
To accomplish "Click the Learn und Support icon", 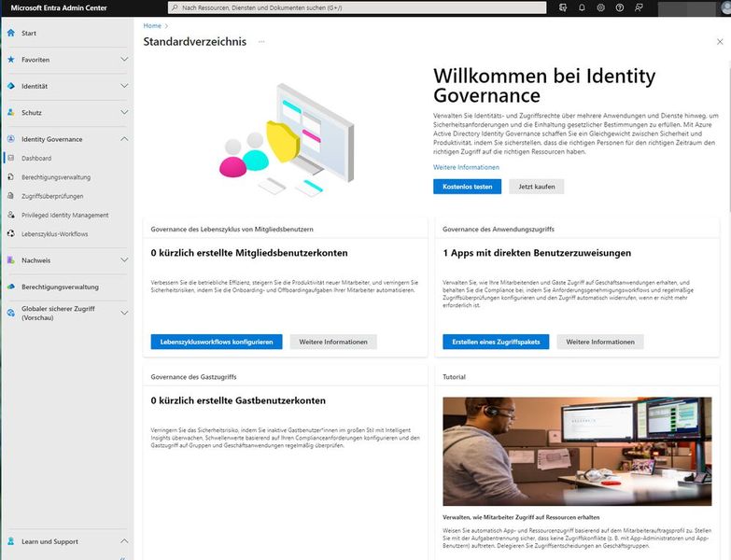I will 11,541.
